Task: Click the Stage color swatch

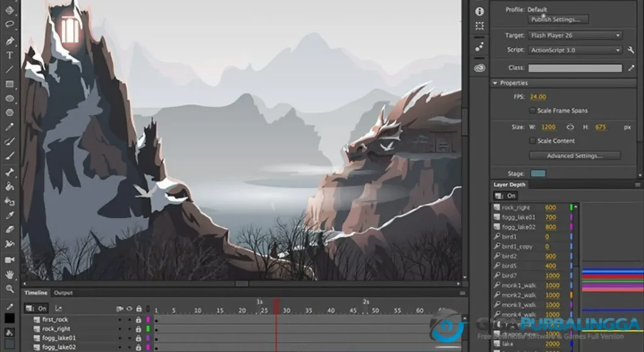Action: (538, 174)
